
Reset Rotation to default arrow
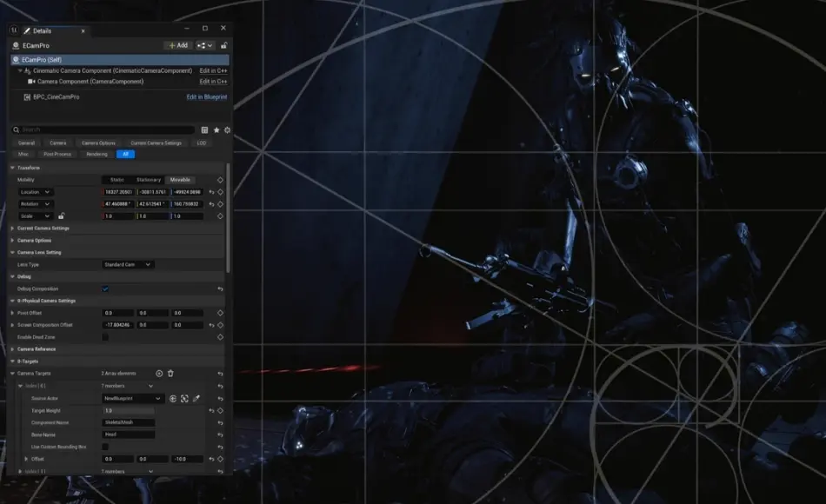[x=211, y=204]
